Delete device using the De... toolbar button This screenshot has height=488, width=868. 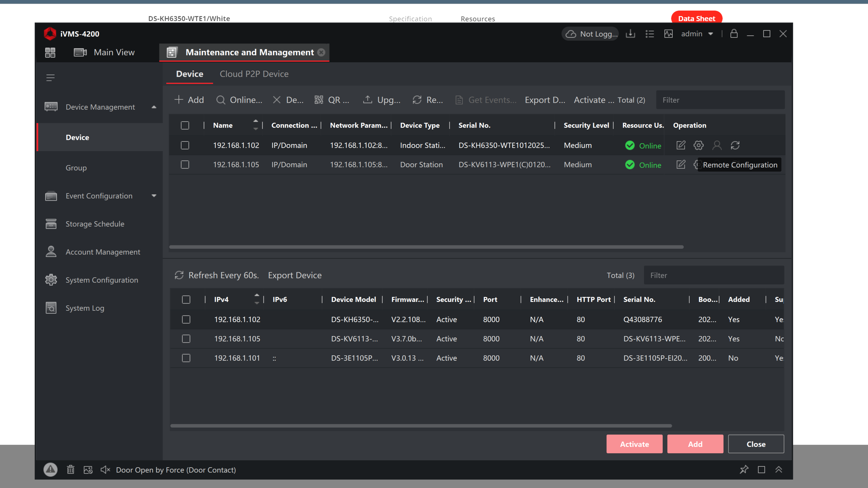tap(288, 100)
